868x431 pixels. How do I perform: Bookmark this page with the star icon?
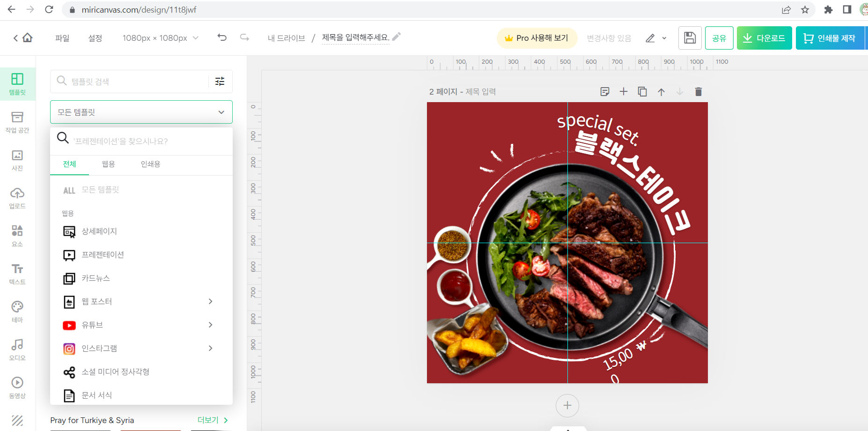(x=805, y=9)
